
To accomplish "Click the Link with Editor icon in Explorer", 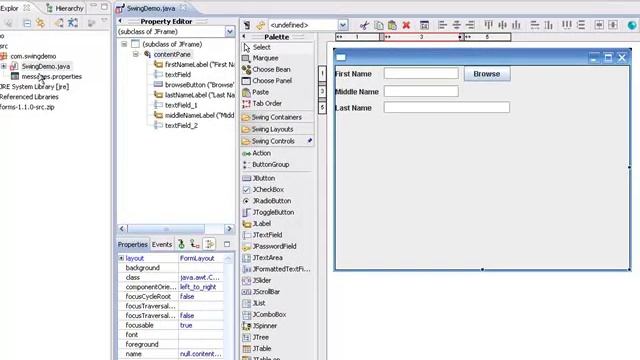I will [x=40, y=23].
